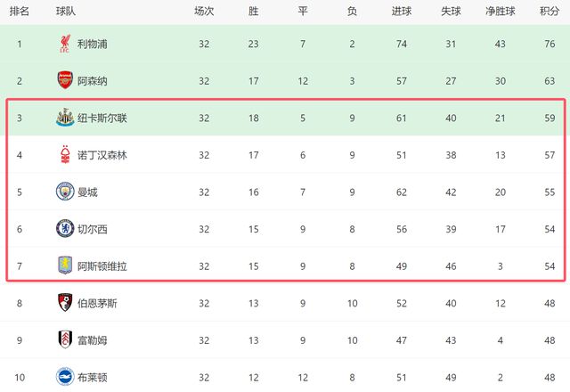Click the Arsenal club crest icon
This screenshot has width=570, height=392.
click(x=65, y=81)
